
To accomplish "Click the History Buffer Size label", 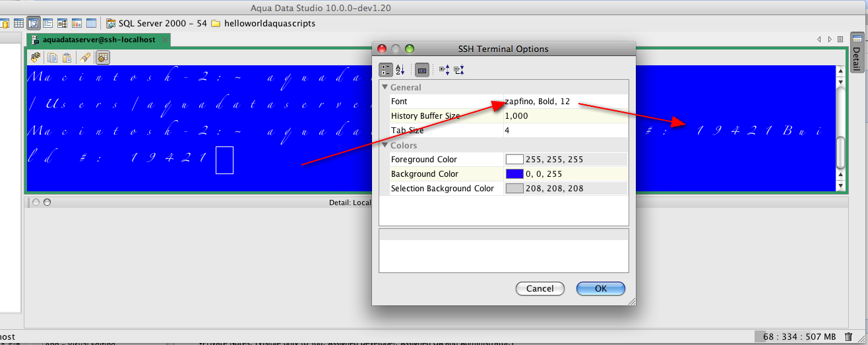I will (425, 116).
